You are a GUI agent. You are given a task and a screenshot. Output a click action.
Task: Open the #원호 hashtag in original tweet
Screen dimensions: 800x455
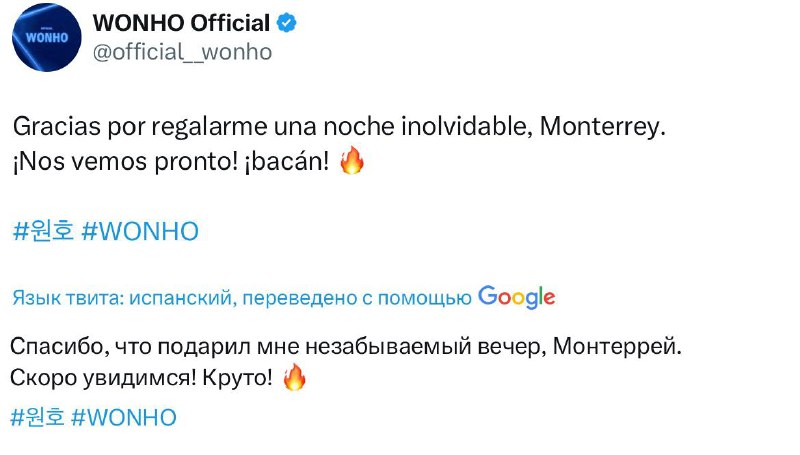point(43,231)
